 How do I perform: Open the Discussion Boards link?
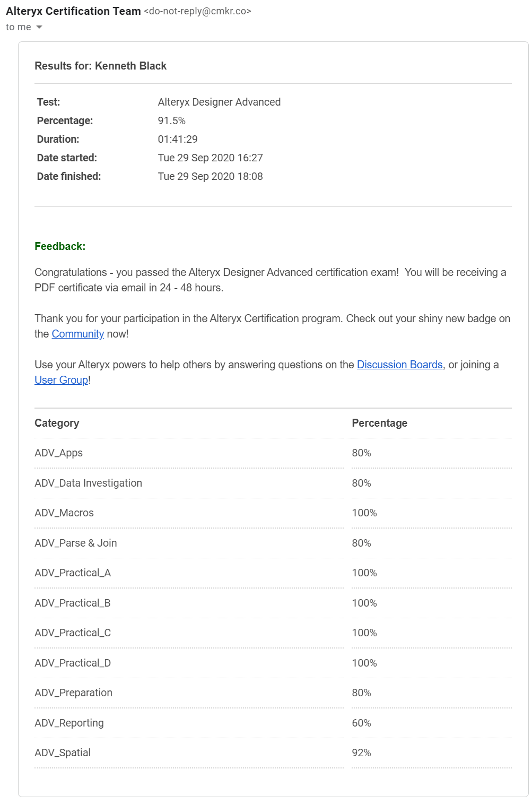[x=399, y=365]
